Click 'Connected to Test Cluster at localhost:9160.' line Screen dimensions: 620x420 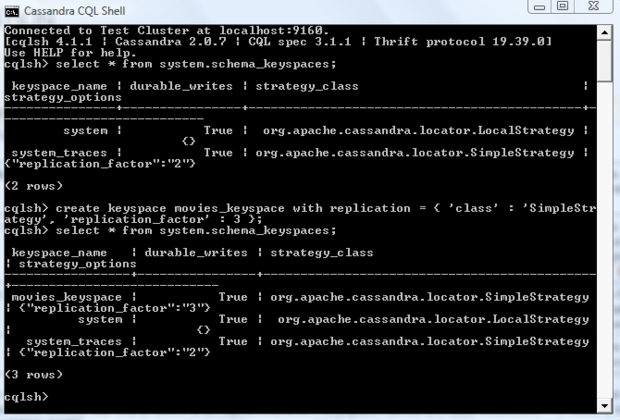click(x=166, y=30)
